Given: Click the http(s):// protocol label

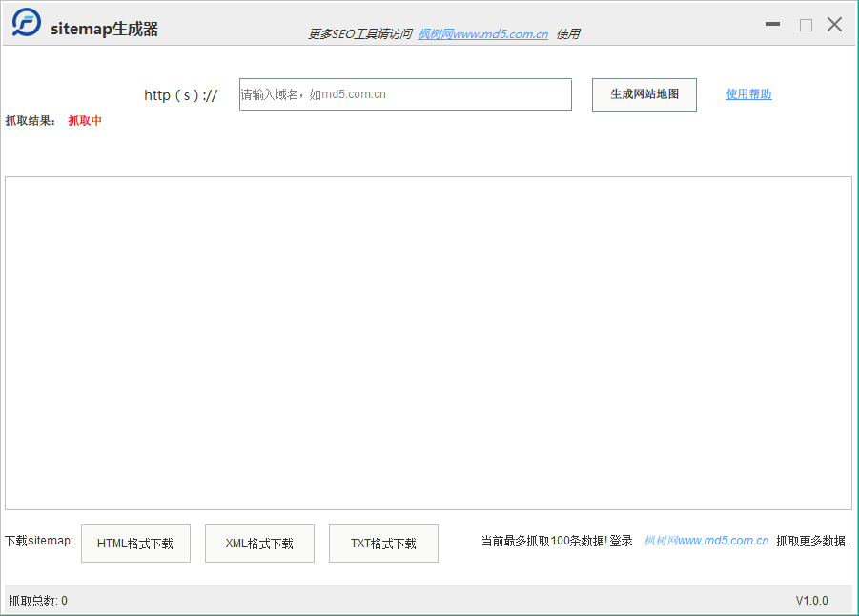Looking at the screenshot, I should [x=180, y=95].
